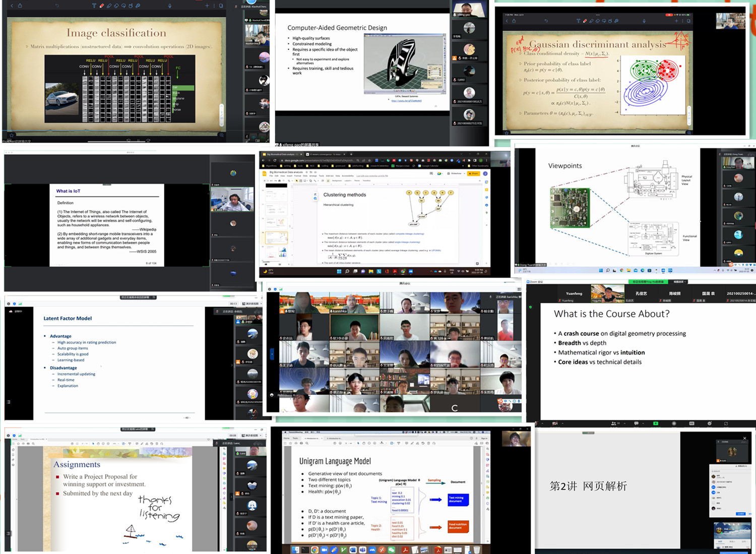
Task: Click the share icon beside the back arrow
Action: click(x=20, y=6)
